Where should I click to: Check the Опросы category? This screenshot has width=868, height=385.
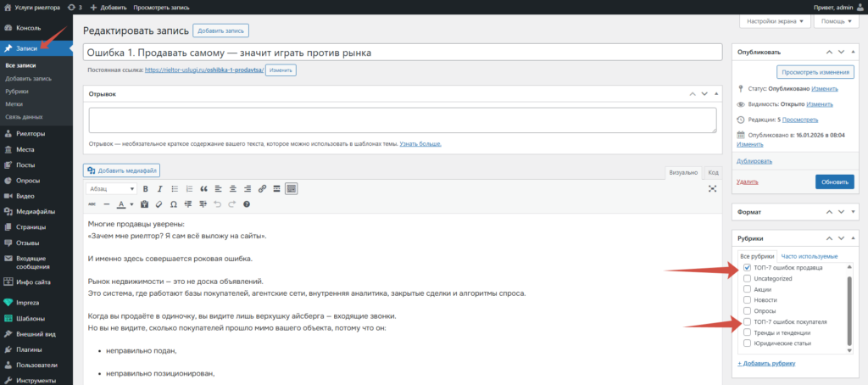point(748,310)
